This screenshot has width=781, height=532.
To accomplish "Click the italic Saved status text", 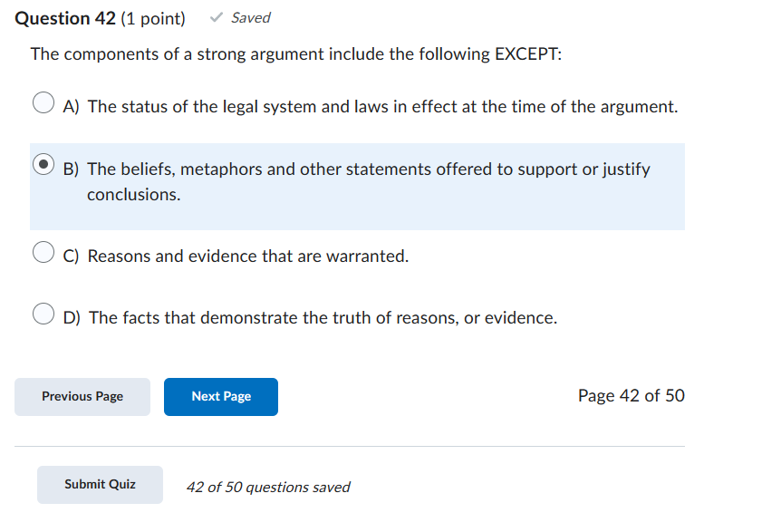I will tap(250, 16).
